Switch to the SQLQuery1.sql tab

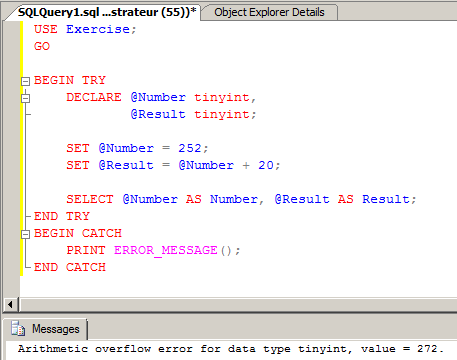107,12
